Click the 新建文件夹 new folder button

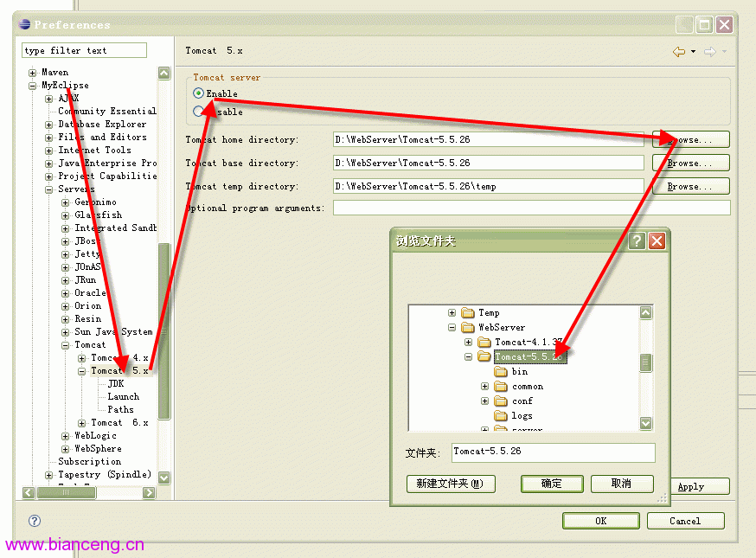(451, 484)
